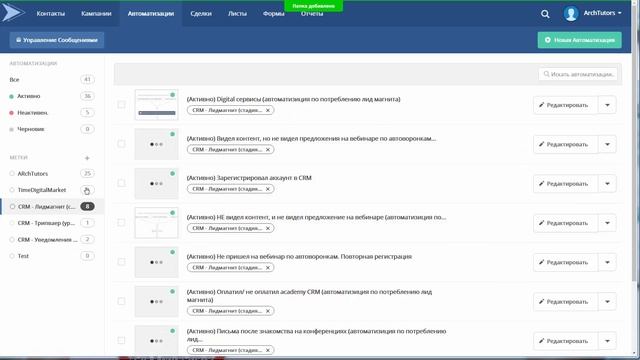Go to Формы in top navigation

coord(273,14)
